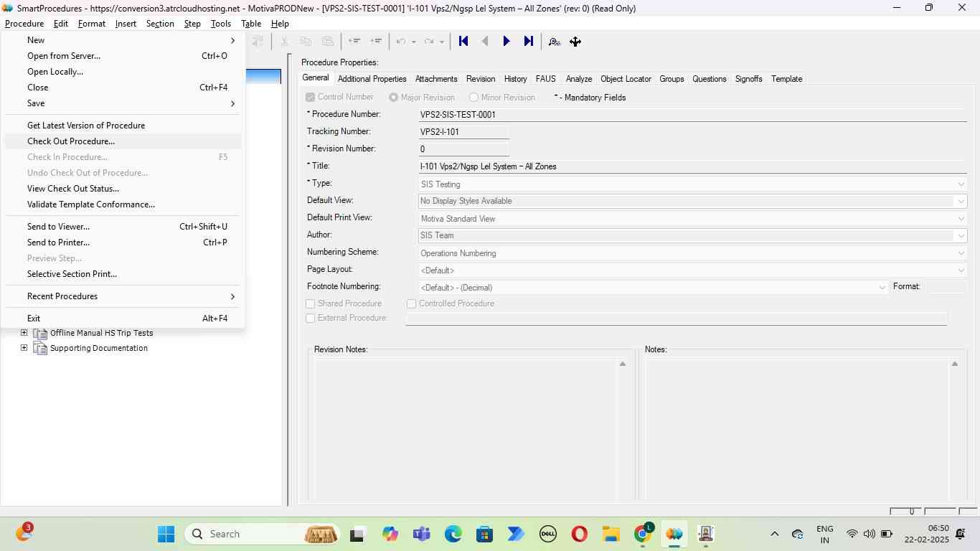Expand the Supporting Documentation tree node
The image size is (980, 551).
point(24,348)
